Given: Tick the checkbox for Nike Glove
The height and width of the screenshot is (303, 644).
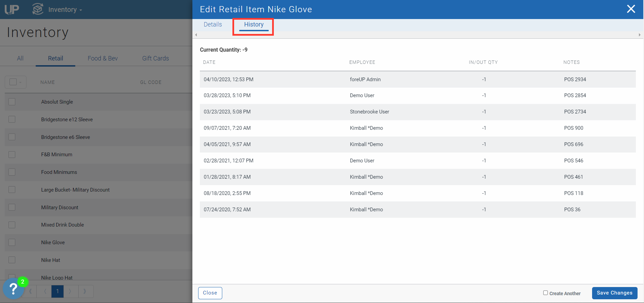Looking at the screenshot, I should pyautogui.click(x=12, y=243).
